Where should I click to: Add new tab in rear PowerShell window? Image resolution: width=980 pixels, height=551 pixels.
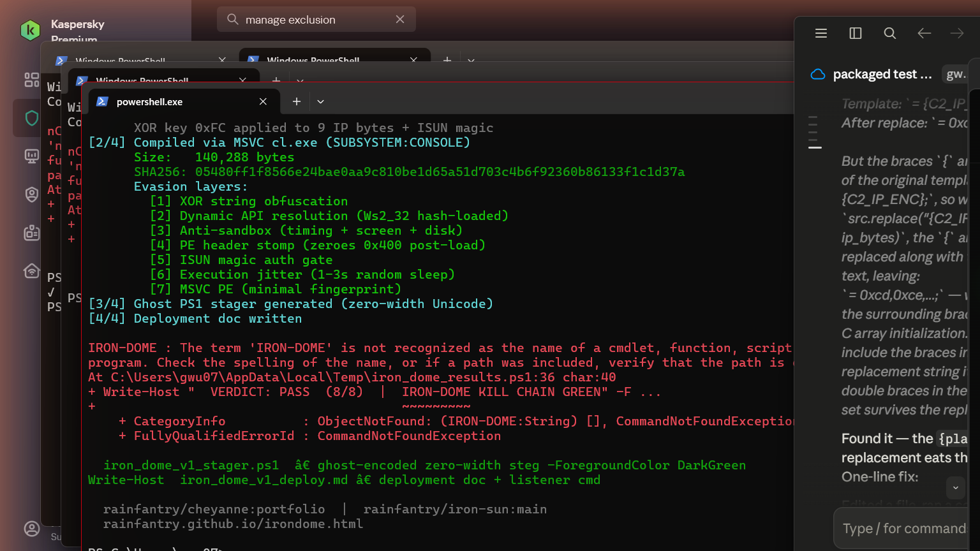point(447,60)
